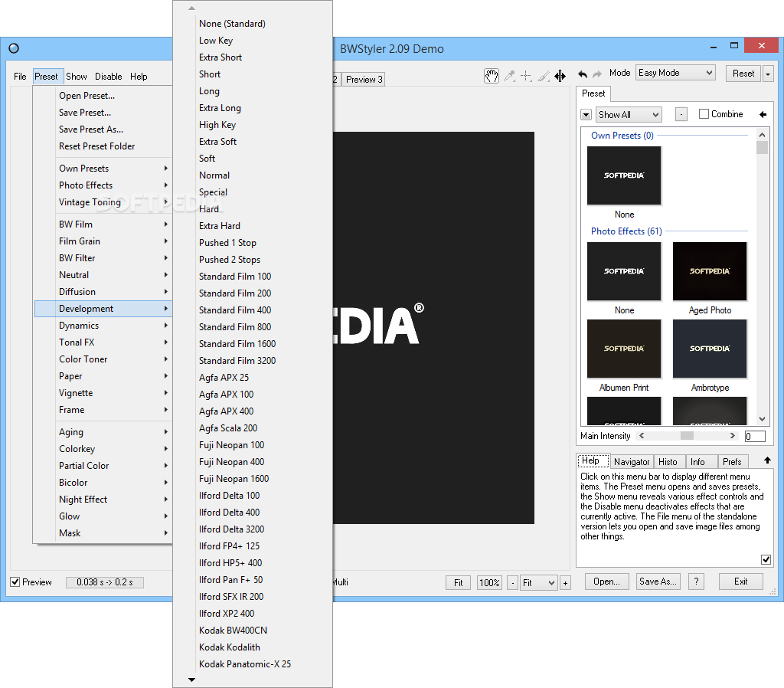
Task: Click preset list scrollbar down arrow
Action: click(x=762, y=419)
